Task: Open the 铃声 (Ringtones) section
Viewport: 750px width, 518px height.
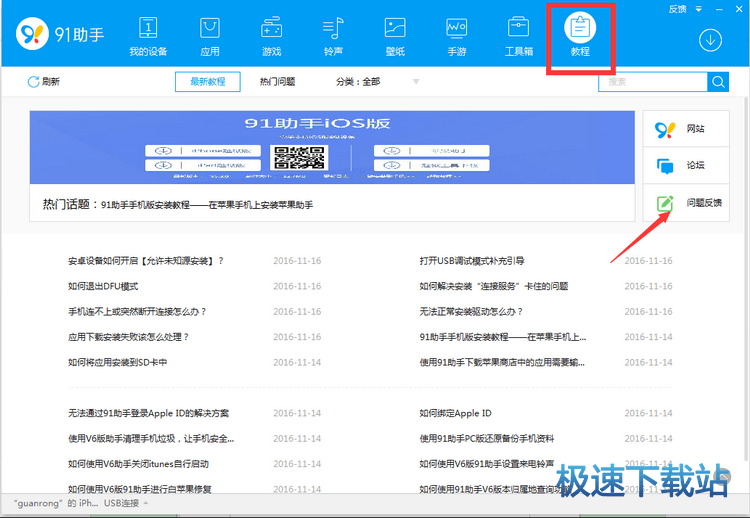Action: click(x=333, y=37)
